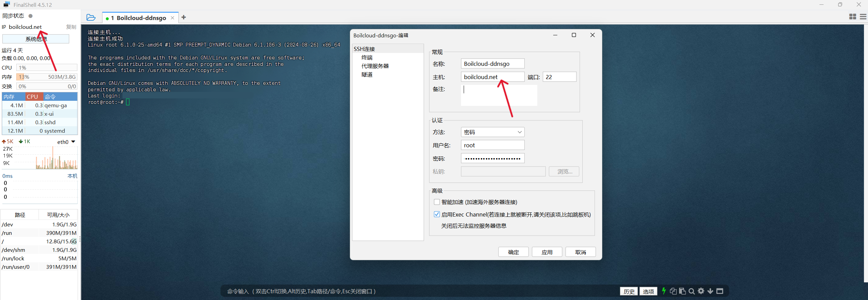Click the down arrow icon in command bar
The height and width of the screenshot is (300, 868).
(x=710, y=291)
